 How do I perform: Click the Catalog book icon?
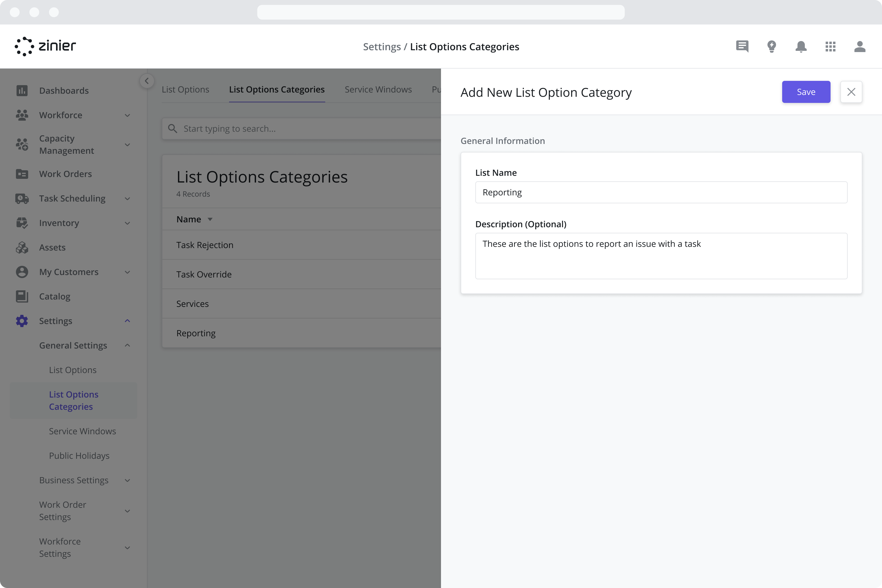click(22, 296)
